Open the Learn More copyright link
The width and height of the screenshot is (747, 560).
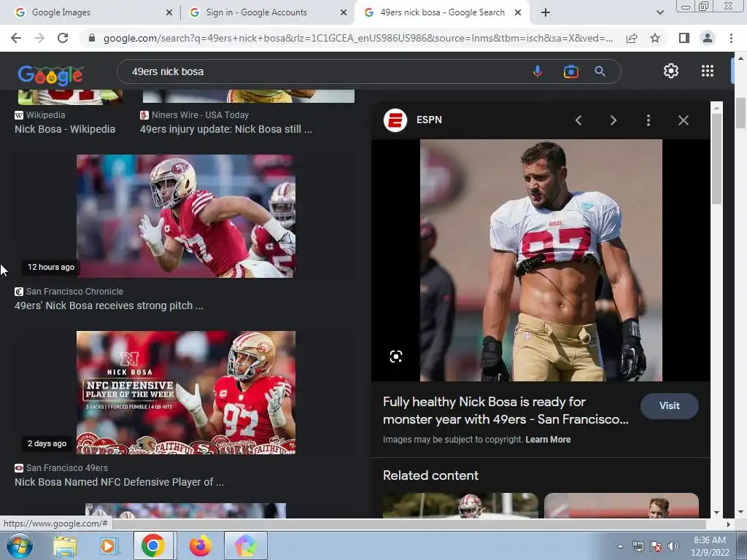click(x=548, y=440)
